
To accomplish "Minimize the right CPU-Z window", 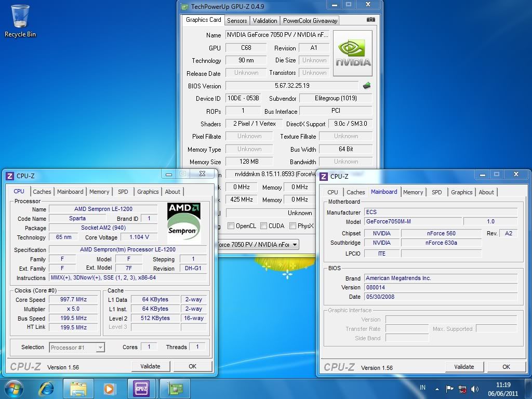I will coord(483,175).
